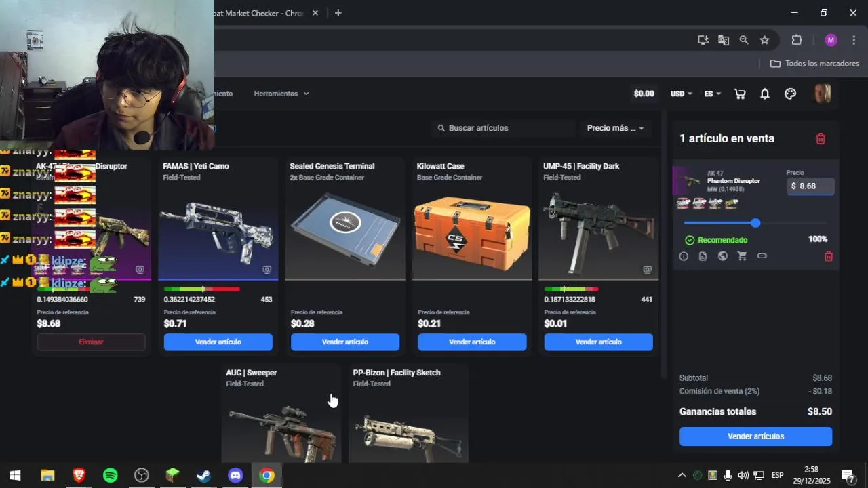
Task: Click Vender artículo for FAMAS Yeti Camo
Action: [x=218, y=342]
